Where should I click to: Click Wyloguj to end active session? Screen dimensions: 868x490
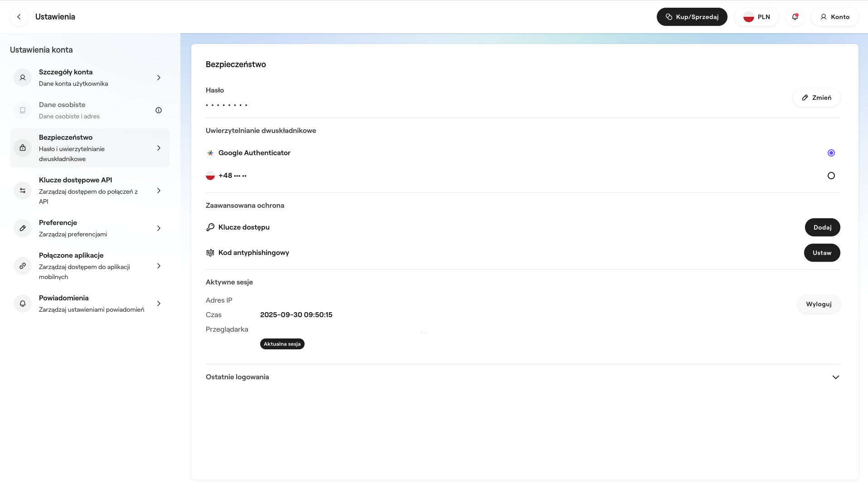[819, 304]
